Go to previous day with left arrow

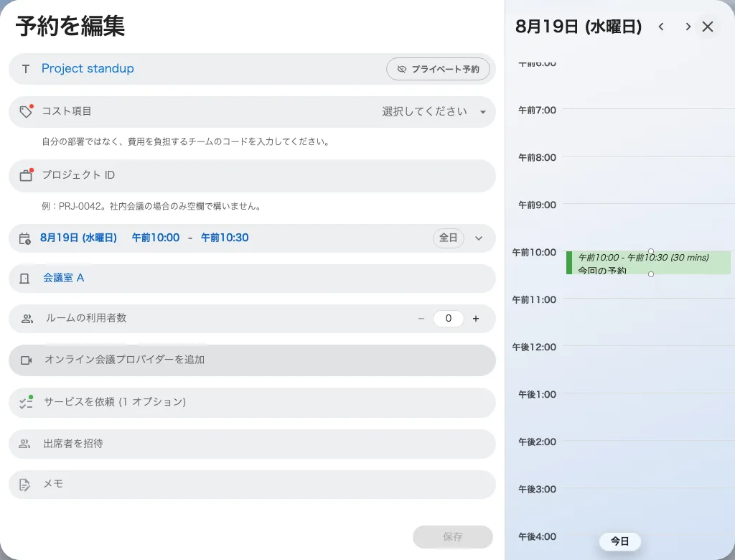(661, 27)
